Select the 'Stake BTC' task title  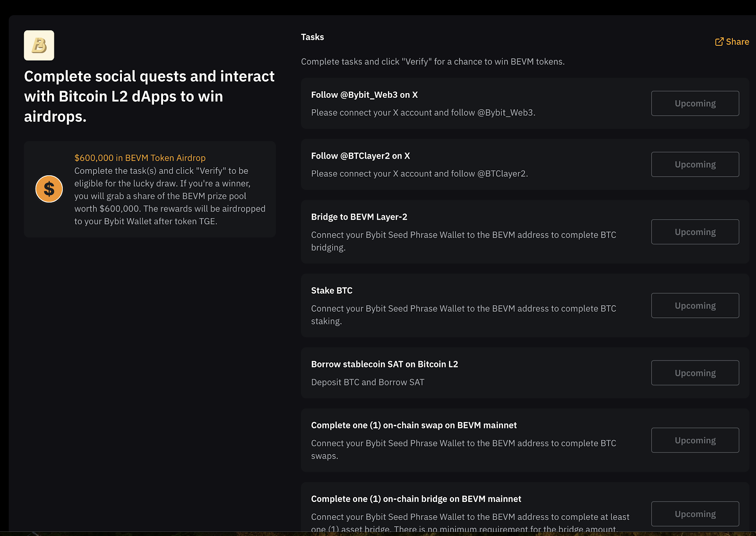tap(332, 291)
